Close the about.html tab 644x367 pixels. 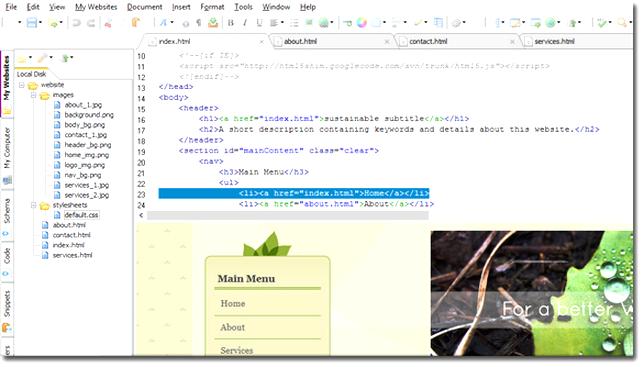(x=387, y=42)
